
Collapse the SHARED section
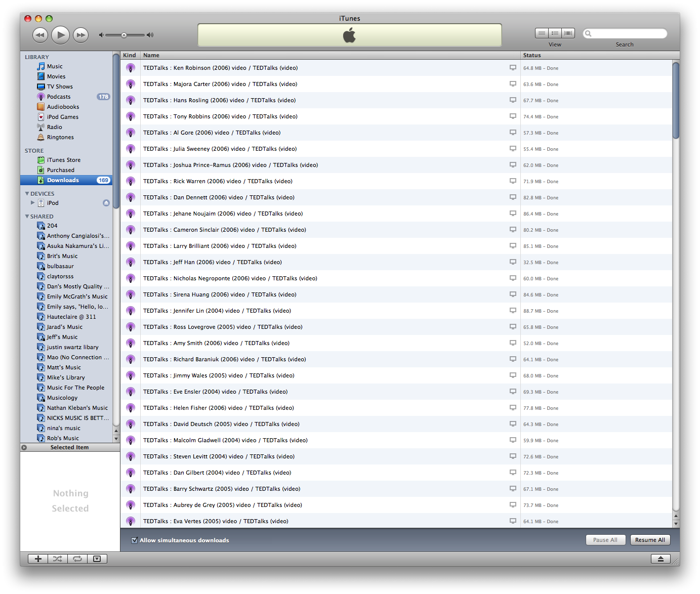pos(27,216)
